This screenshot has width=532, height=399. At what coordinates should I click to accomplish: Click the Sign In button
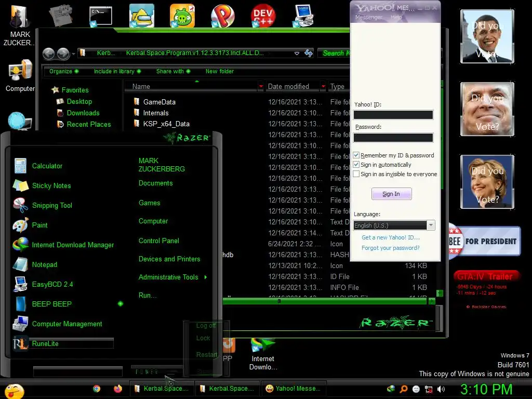pyautogui.click(x=391, y=194)
